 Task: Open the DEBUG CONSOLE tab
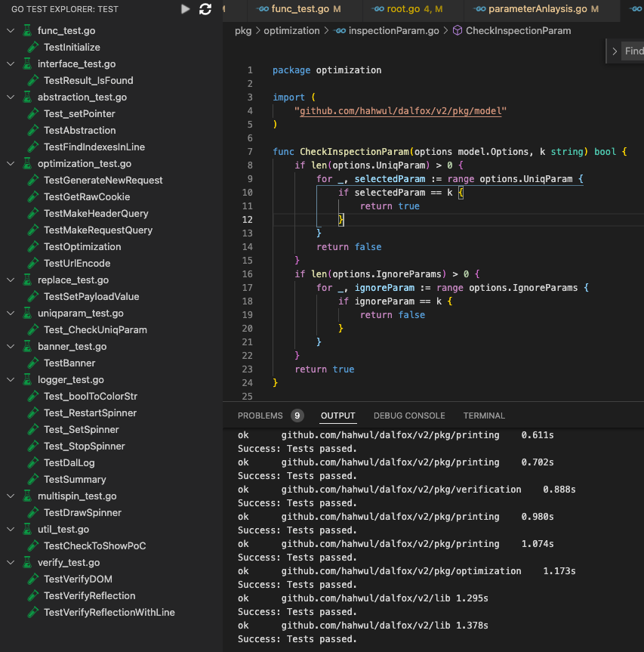pyautogui.click(x=409, y=416)
